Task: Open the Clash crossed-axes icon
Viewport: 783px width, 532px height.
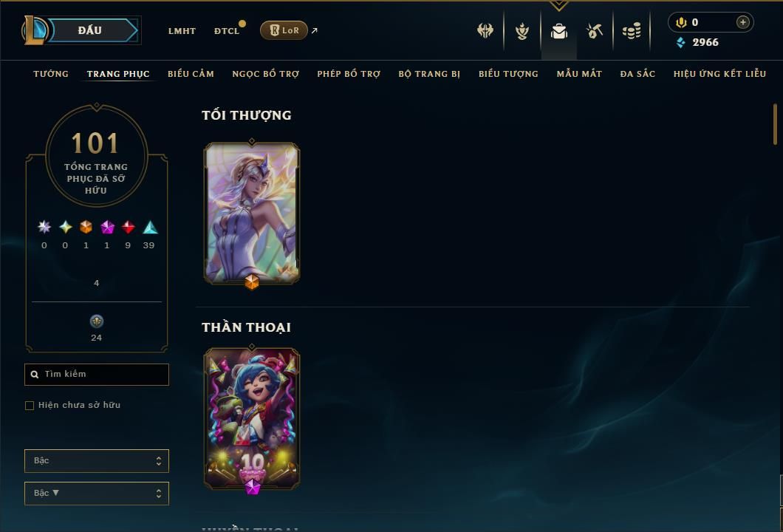Action: pyautogui.click(x=485, y=31)
